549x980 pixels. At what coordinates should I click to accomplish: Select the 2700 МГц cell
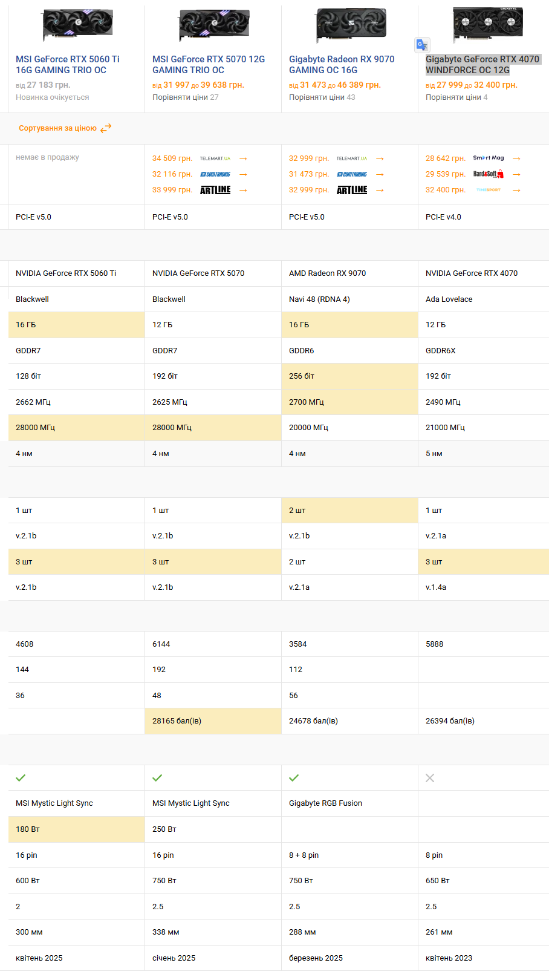(350, 402)
